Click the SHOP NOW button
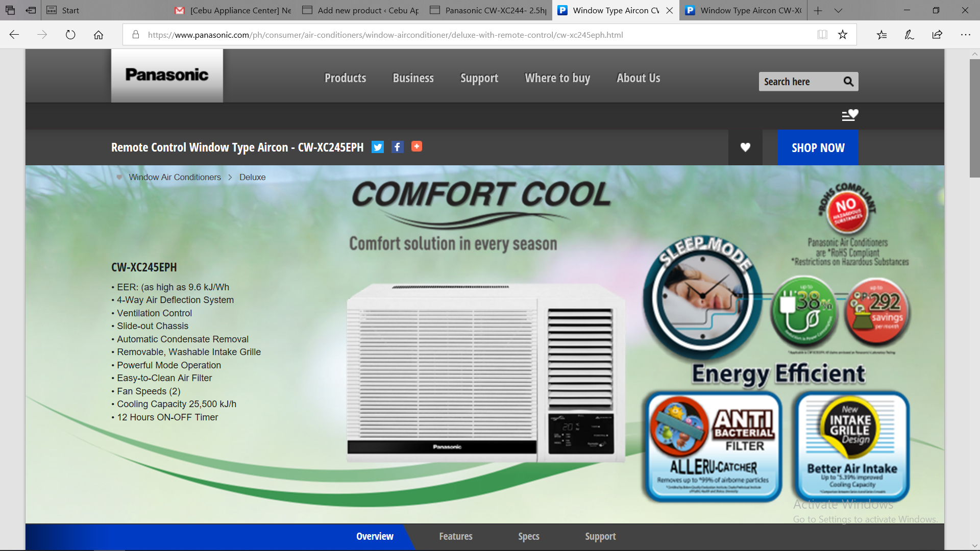 [818, 147]
